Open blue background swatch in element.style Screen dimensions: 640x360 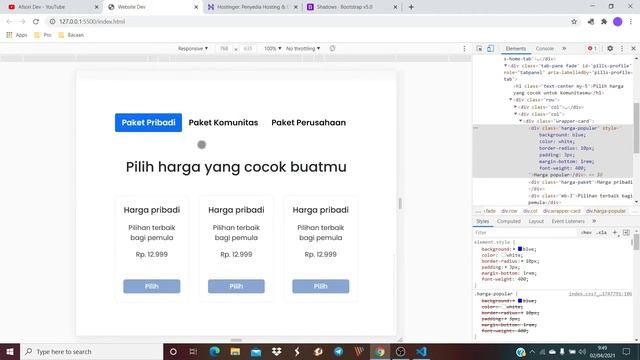click(520, 249)
